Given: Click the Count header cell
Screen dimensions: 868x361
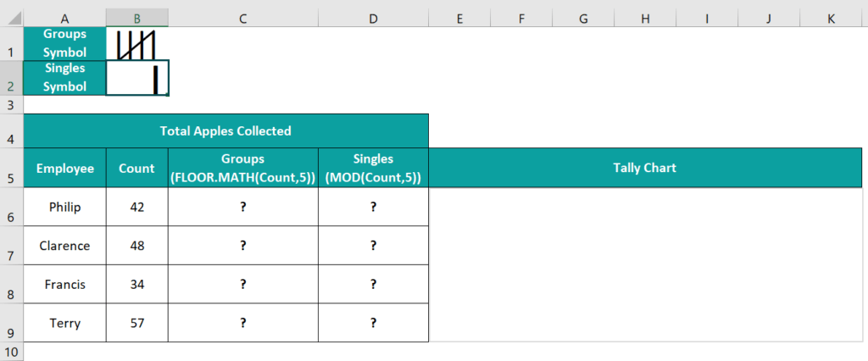Looking at the screenshot, I should tap(137, 168).
